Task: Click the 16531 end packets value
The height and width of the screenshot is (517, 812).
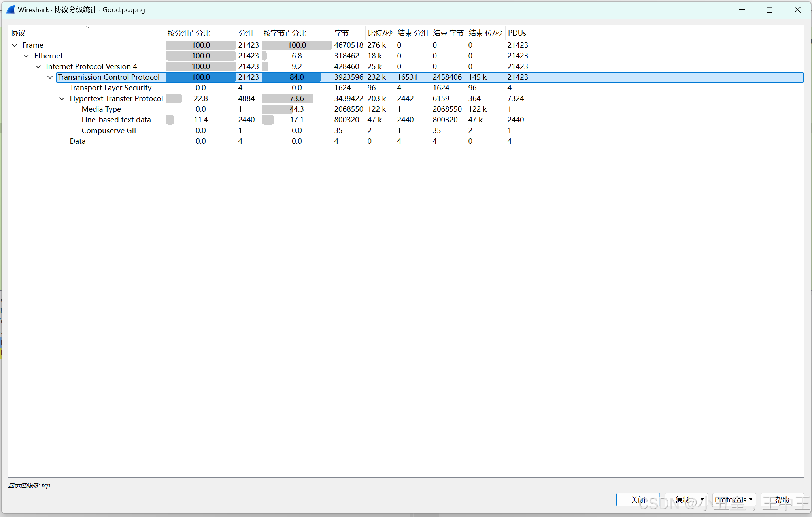Action: tap(408, 77)
